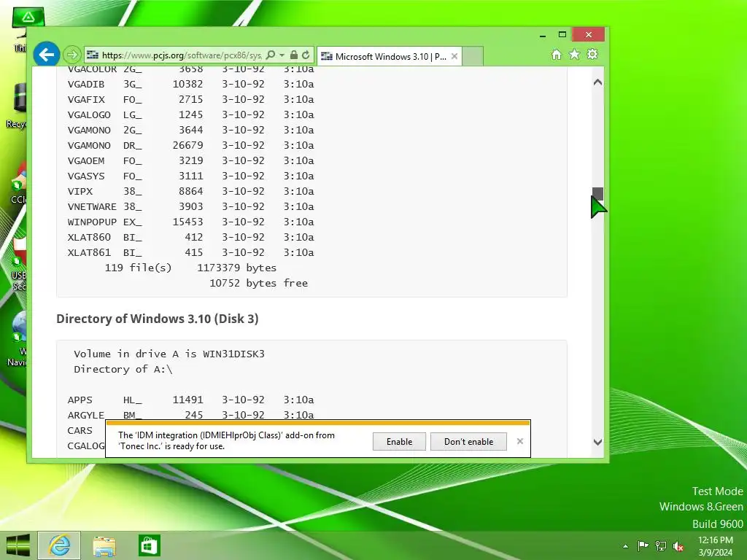Image resolution: width=747 pixels, height=560 pixels.
Task: Open File Explorer from taskbar
Action: click(104, 545)
